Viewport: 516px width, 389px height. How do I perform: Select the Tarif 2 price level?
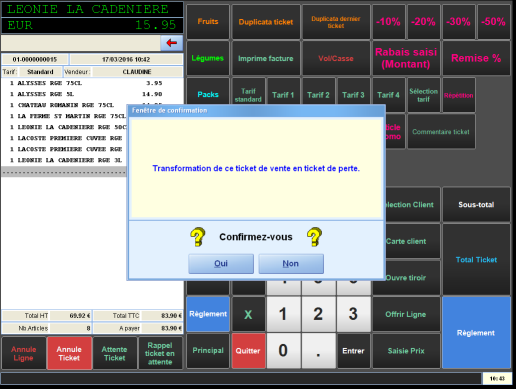(318, 95)
